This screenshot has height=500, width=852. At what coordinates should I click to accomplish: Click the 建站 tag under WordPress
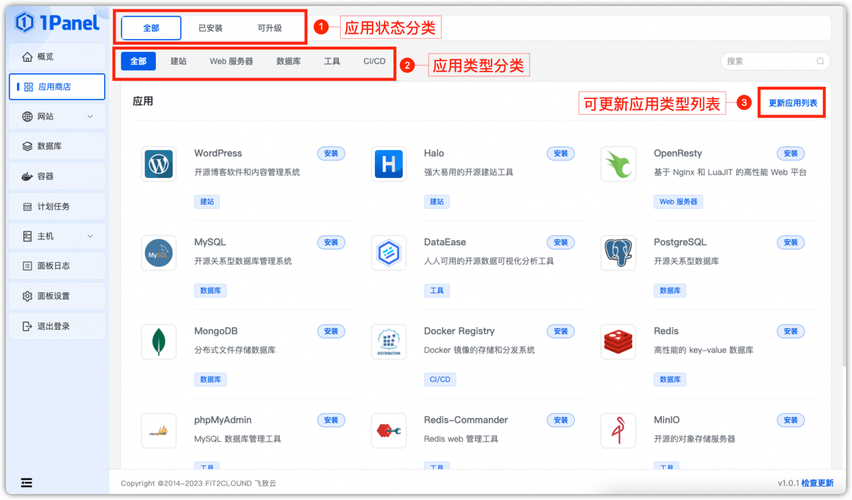point(207,202)
